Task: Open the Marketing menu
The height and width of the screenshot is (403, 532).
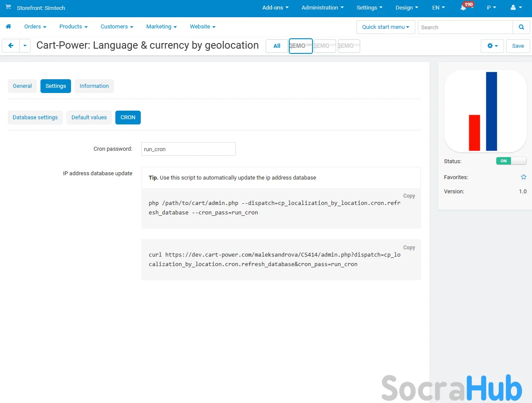Action: (x=161, y=27)
